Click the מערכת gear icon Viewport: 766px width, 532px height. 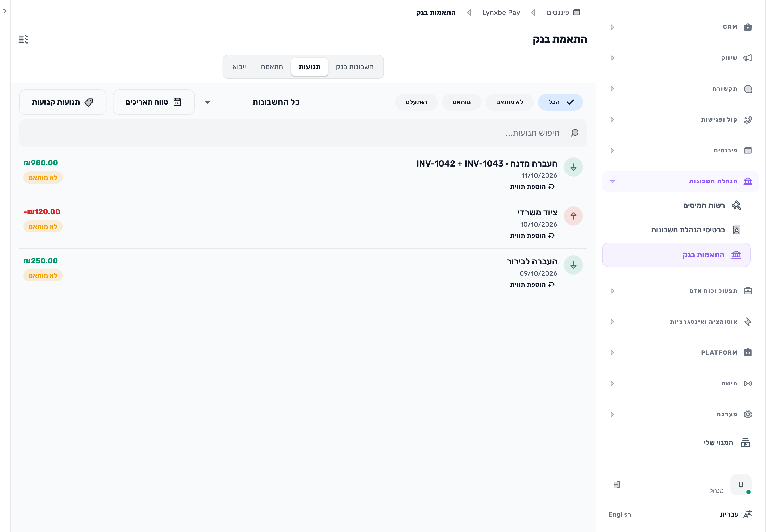point(748,414)
